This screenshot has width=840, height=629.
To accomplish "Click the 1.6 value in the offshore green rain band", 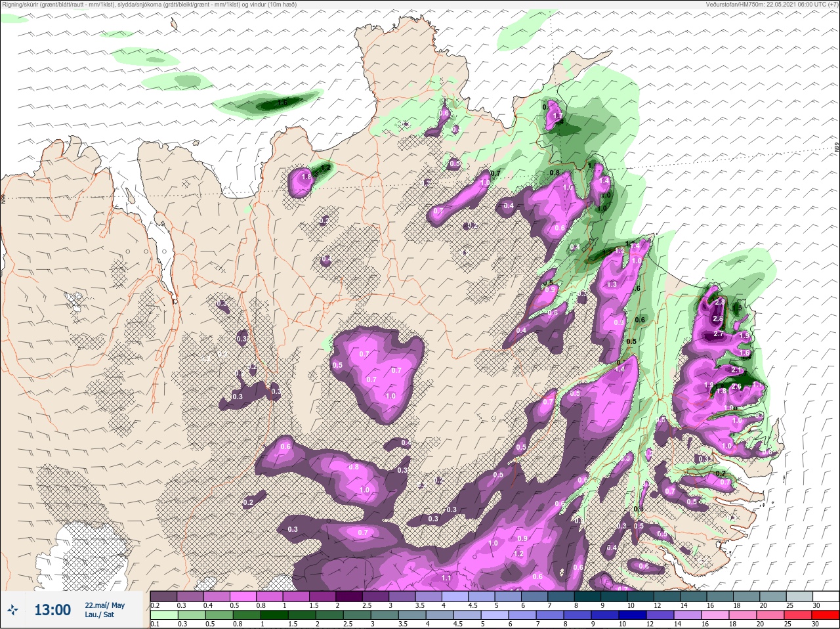I will (x=283, y=102).
